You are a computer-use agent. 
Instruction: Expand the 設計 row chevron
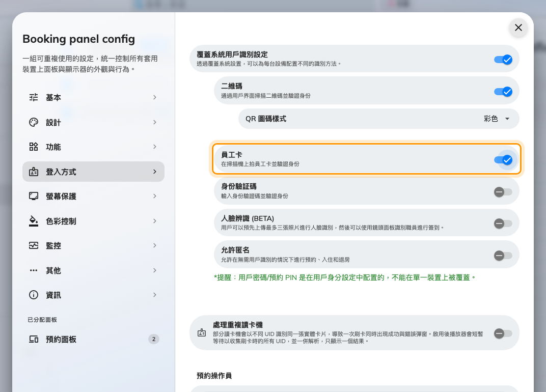pyautogui.click(x=155, y=122)
